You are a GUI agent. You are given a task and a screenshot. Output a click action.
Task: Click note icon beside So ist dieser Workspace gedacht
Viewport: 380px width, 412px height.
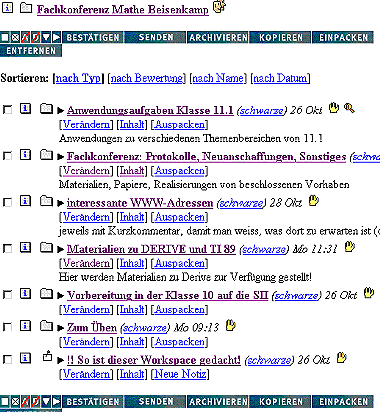[x=47, y=357]
